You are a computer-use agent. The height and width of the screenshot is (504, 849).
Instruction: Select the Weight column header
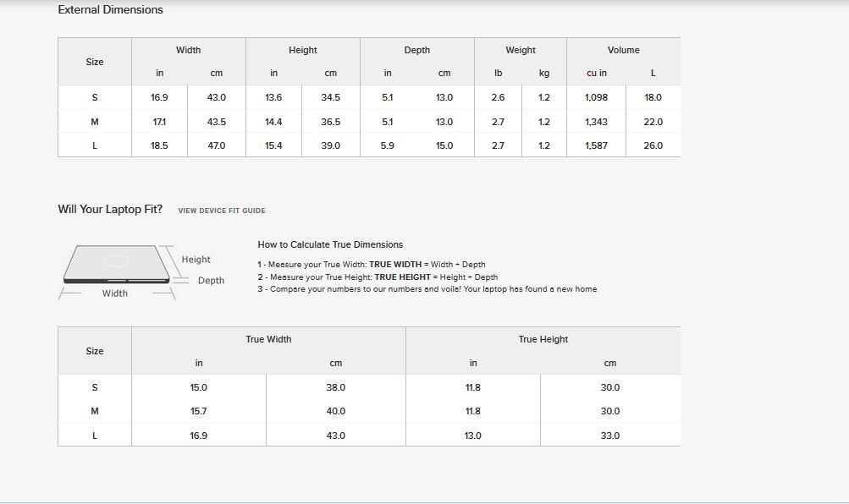pos(521,50)
